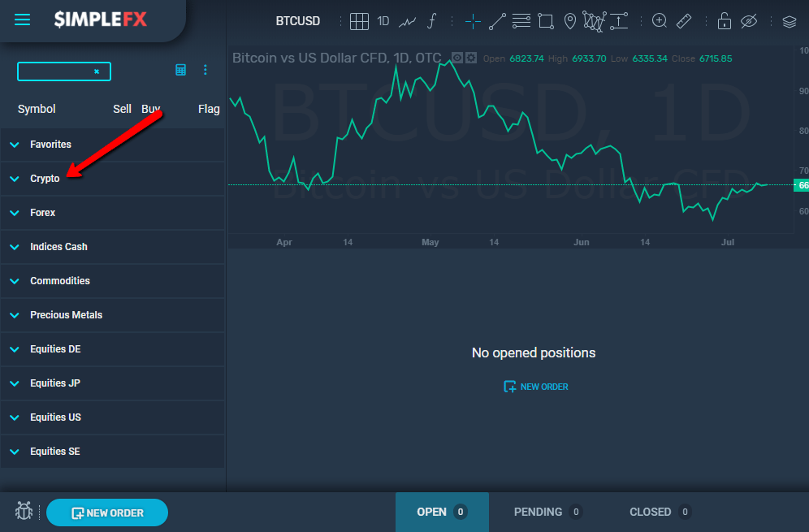The image size is (809, 532).
Task: Switch to the CLOSED positions tab
Action: point(660,512)
